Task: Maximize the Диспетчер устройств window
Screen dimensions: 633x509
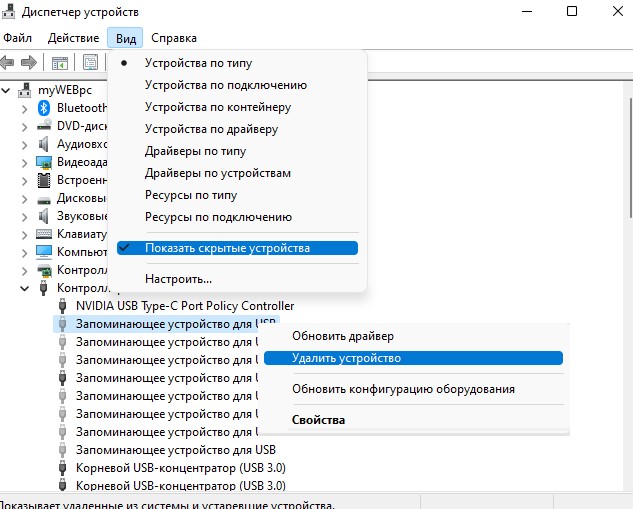Action: pyautogui.click(x=572, y=11)
